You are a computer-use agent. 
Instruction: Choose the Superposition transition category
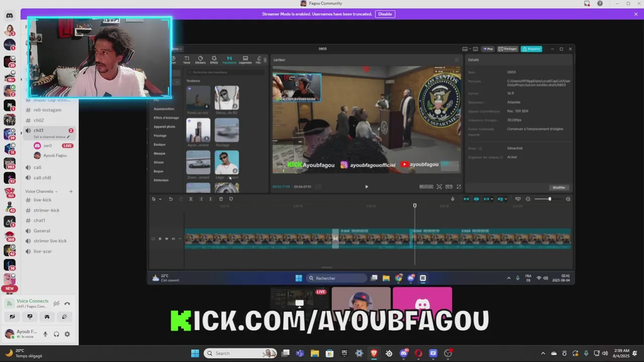pos(164,109)
